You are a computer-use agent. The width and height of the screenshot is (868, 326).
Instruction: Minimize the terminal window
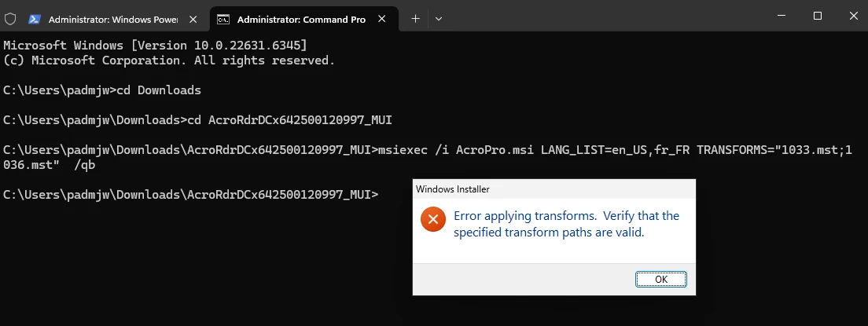click(x=782, y=16)
